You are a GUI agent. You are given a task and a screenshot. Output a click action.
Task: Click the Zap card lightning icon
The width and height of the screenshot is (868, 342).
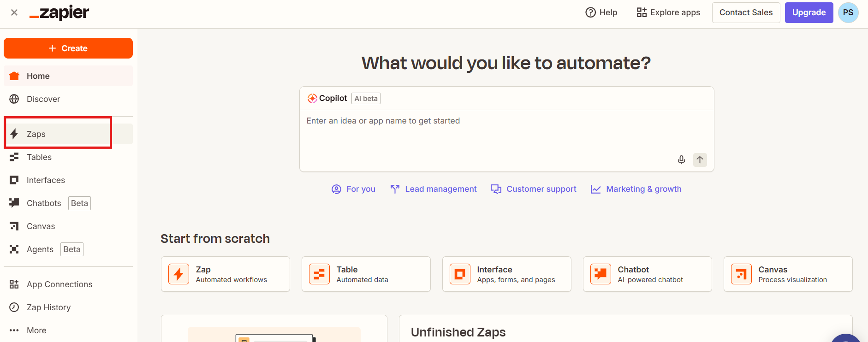click(x=178, y=274)
